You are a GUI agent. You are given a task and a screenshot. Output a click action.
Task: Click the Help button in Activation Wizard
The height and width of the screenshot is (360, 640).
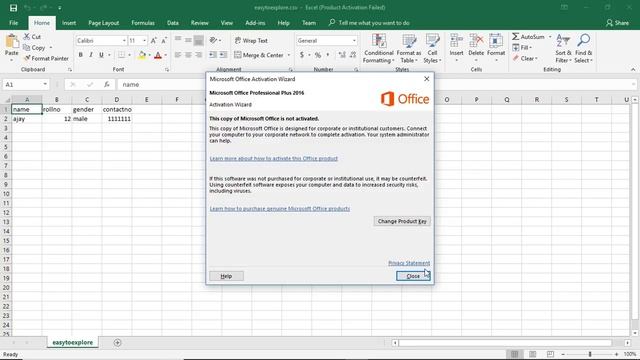tap(226, 276)
